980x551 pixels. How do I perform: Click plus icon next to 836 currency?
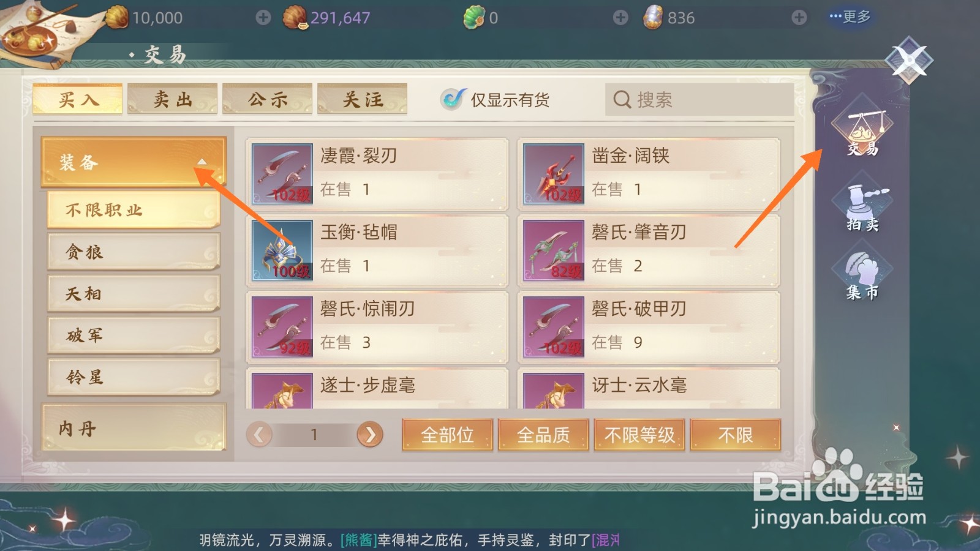pos(799,18)
